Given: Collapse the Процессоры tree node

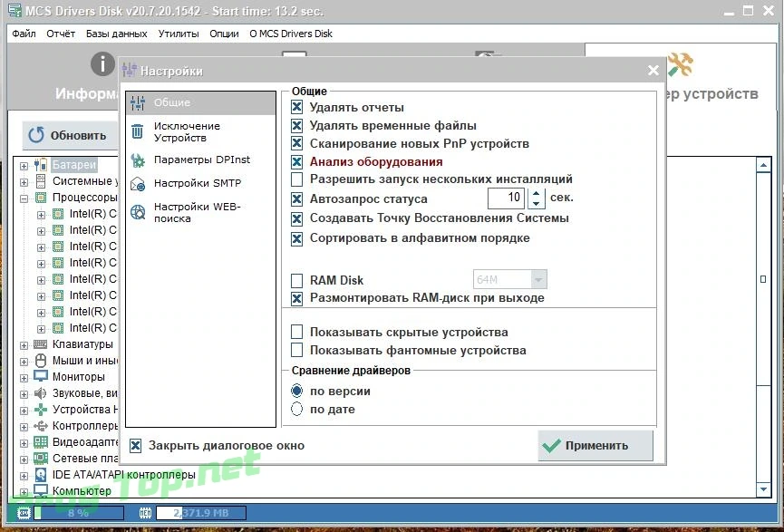Looking at the screenshot, I should point(24,198).
